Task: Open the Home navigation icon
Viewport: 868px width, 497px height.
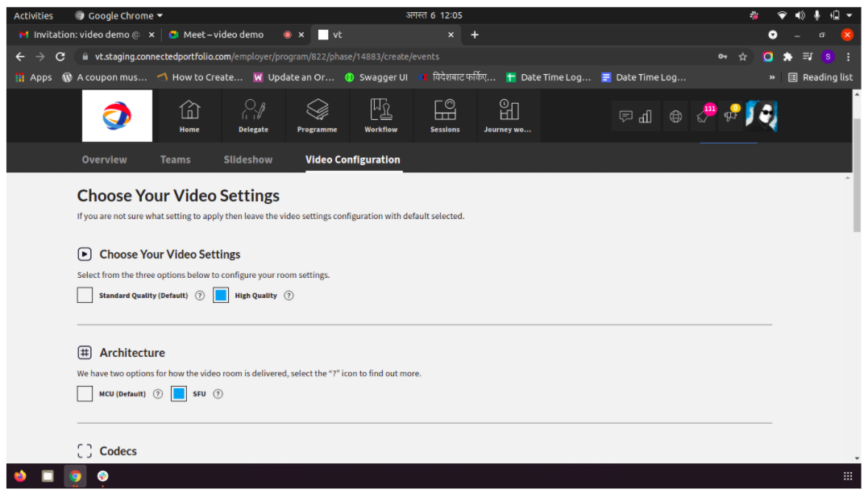Action: click(x=189, y=116)
